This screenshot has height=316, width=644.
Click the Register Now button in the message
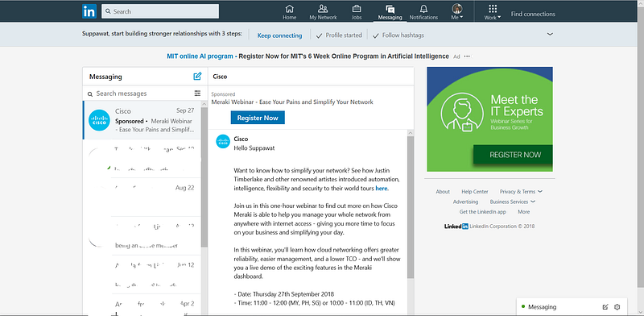point(258,118)
